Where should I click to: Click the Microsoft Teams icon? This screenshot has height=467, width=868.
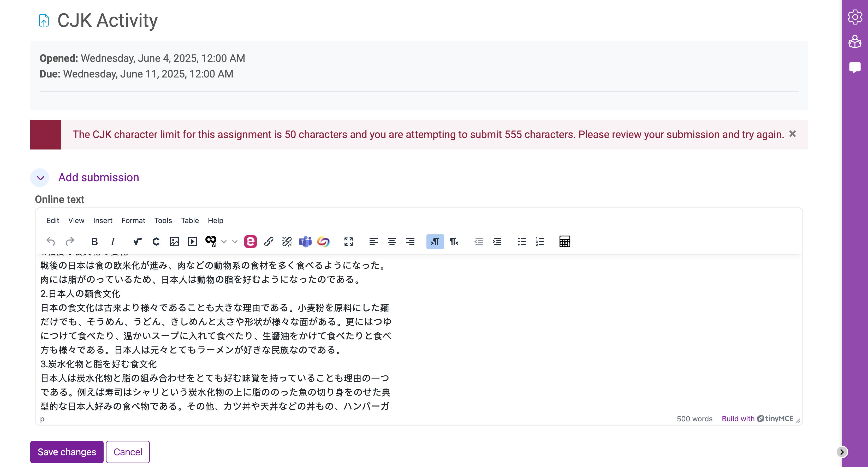pos(305,241)
